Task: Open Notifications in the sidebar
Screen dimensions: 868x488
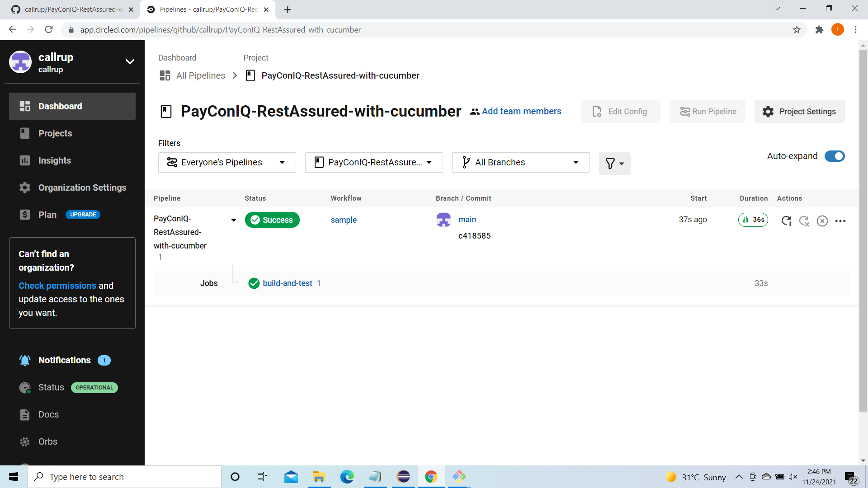Action: pos(65,360)
